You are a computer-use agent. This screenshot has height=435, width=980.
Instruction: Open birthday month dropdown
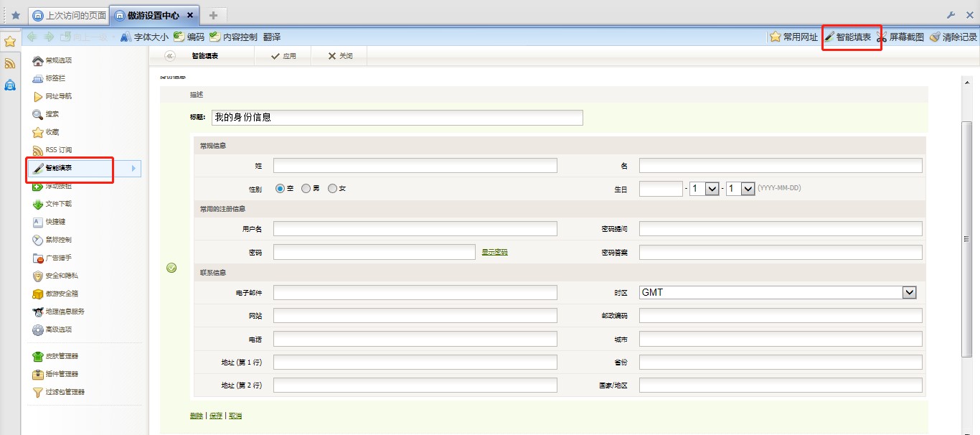[712, 188]
